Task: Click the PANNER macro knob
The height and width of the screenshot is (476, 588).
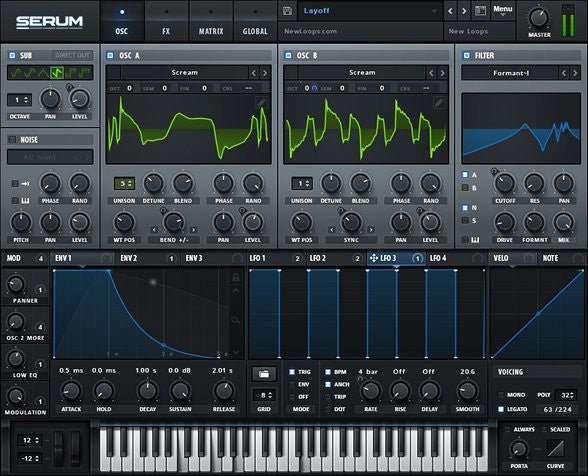Action: tap(15, 284)
